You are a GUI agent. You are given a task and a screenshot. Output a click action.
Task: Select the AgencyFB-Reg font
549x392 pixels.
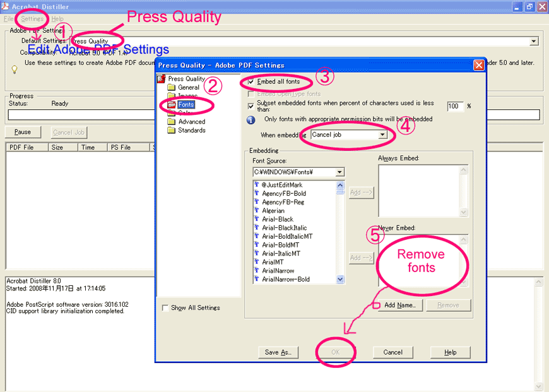pos(283,202)
